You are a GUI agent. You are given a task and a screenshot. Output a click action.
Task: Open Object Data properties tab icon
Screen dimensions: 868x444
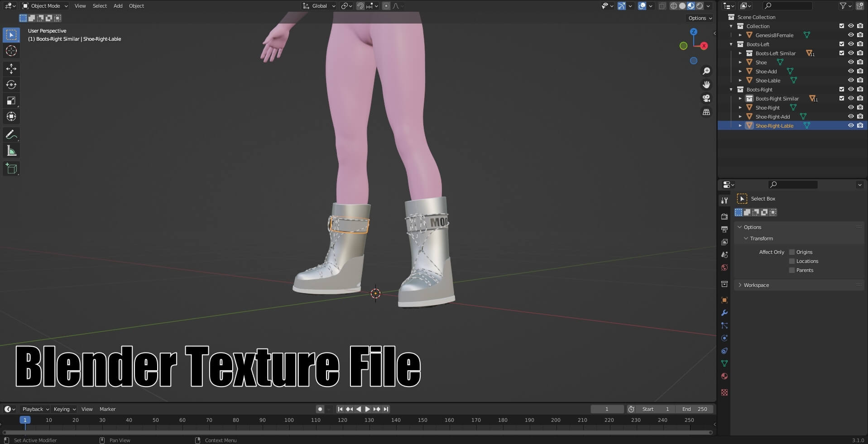(x=724, y=363)
